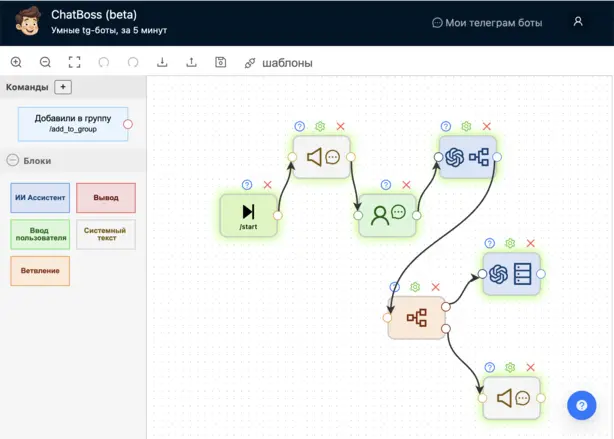Delete the /start node with its red X
Image resolution: width=614 pixels, height=439 pixels.
[x=267, y=184]
